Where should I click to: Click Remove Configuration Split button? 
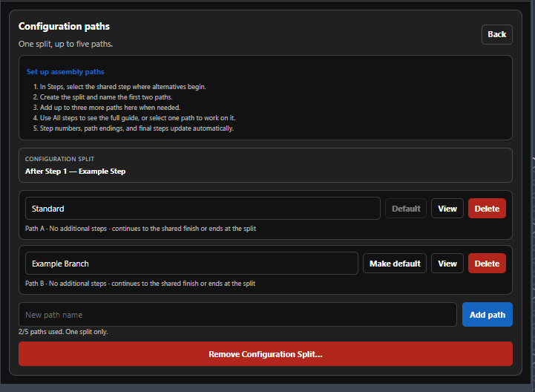pos(266,353)
